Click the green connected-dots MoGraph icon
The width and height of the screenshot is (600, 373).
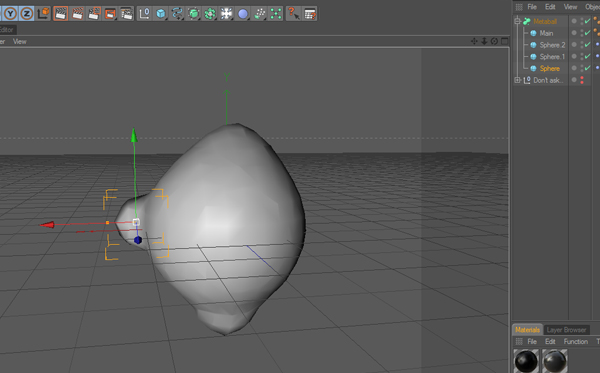coord(276,14)
